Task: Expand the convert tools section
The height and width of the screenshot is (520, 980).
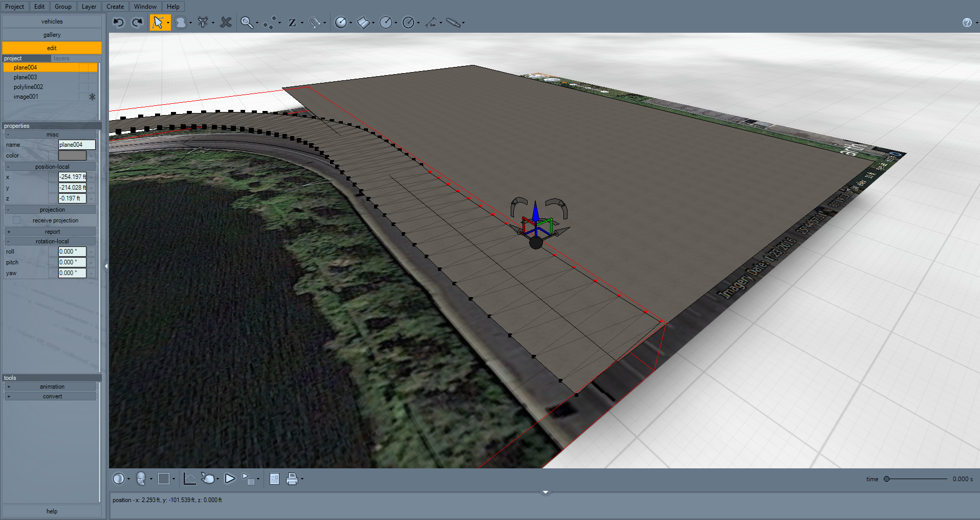Action: (8, 396)
